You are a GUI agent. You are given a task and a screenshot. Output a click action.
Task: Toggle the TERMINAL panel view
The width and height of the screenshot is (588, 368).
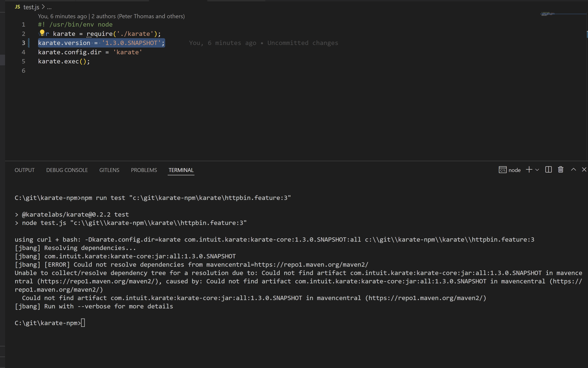pos(181,170)
